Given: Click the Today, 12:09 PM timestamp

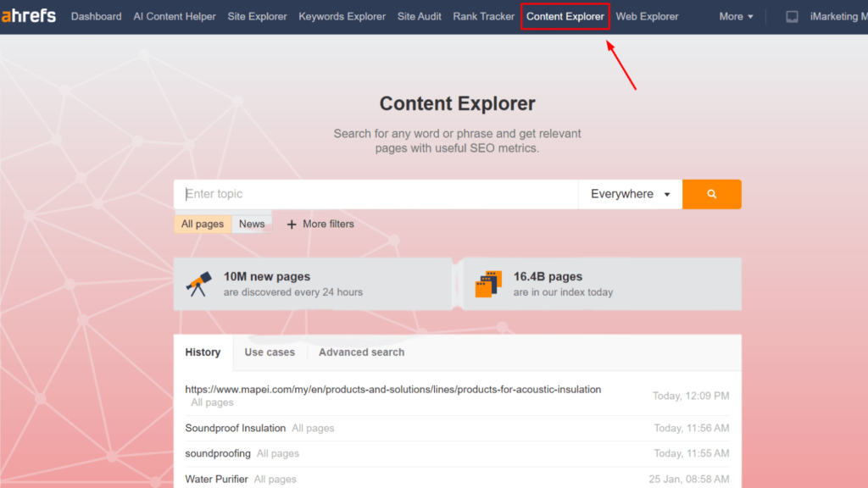Looking at the screenshot, I should pyautogui.click(x=691, y=396).
